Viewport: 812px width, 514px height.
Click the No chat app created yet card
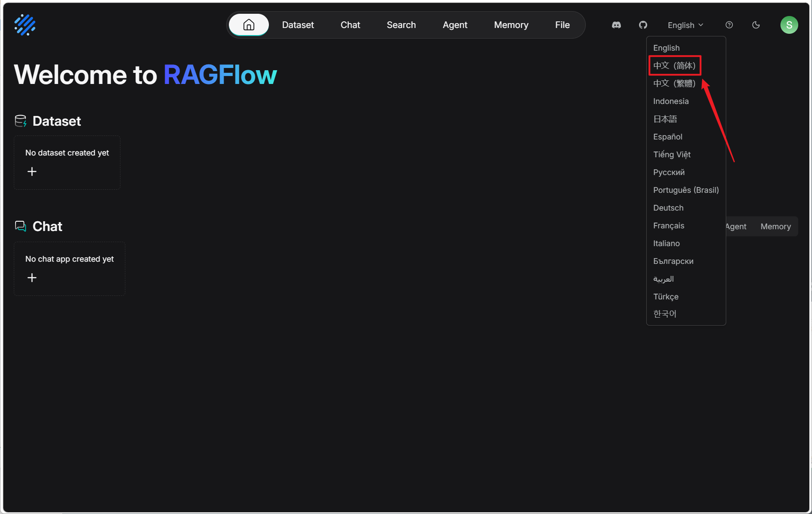click(69, 269)
